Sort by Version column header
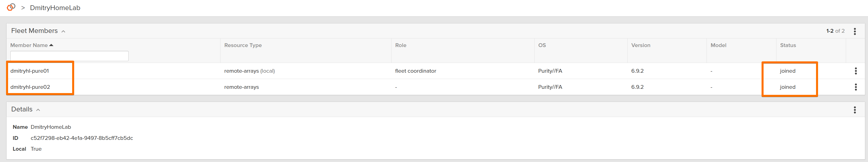This screenshot has width=868, height=162. (x=640, y=45)
